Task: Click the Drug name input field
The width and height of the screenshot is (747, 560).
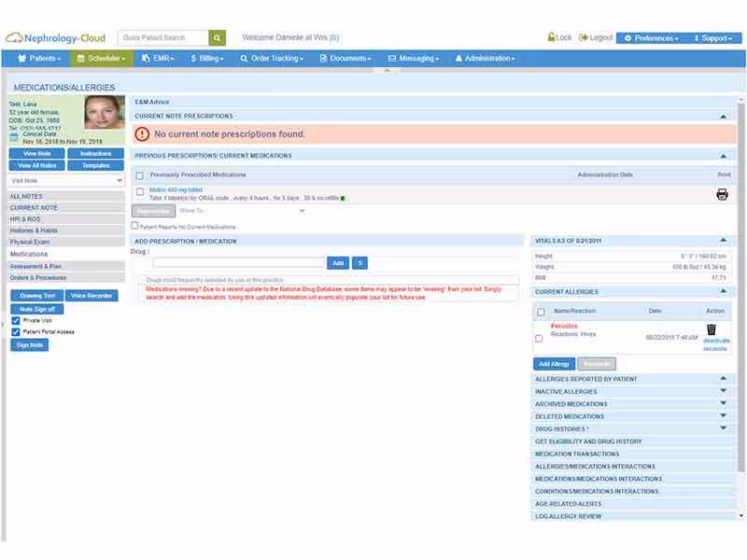Action: coord(239,263)
